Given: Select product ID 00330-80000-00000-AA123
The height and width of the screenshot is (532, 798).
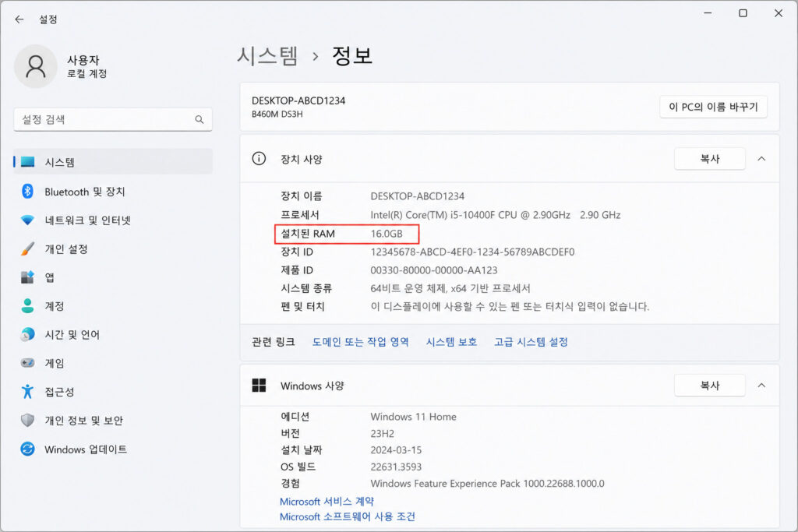Looking at the screenshot, I should click(433, 270).
